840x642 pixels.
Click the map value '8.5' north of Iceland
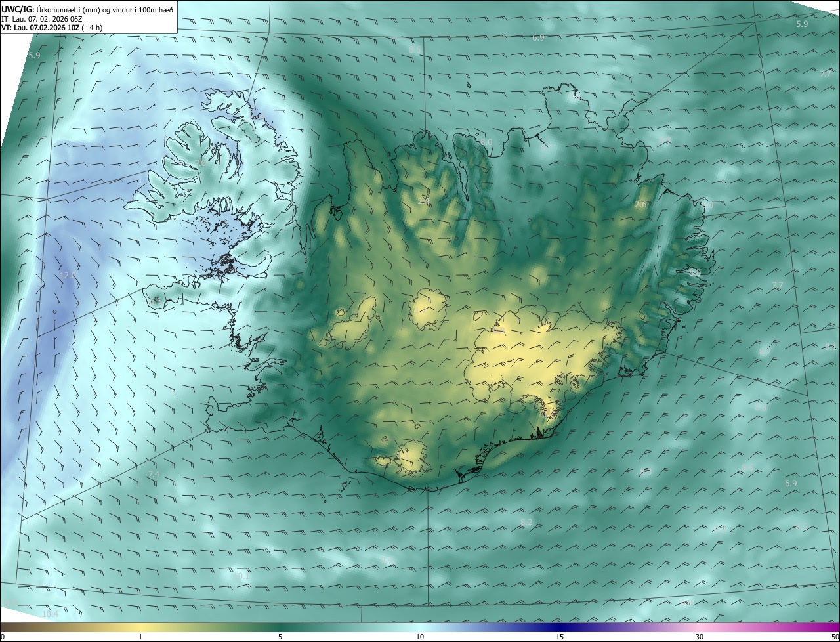click(x=415, y=49)
